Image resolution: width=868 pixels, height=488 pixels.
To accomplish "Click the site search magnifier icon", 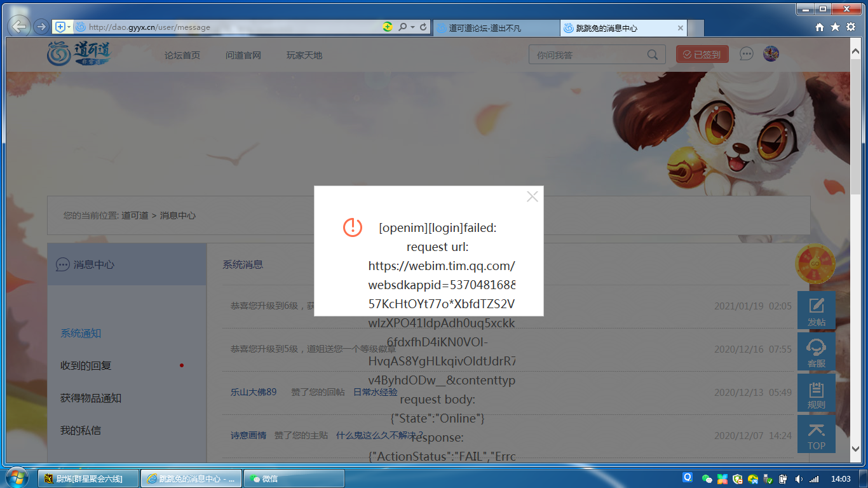I will [x=653, y=55].
